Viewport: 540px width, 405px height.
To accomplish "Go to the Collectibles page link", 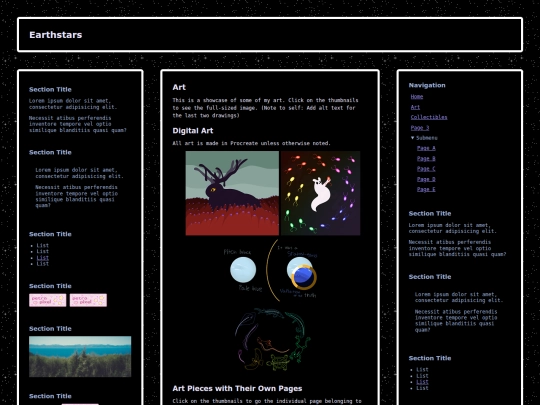I will [x=429, y=117].
